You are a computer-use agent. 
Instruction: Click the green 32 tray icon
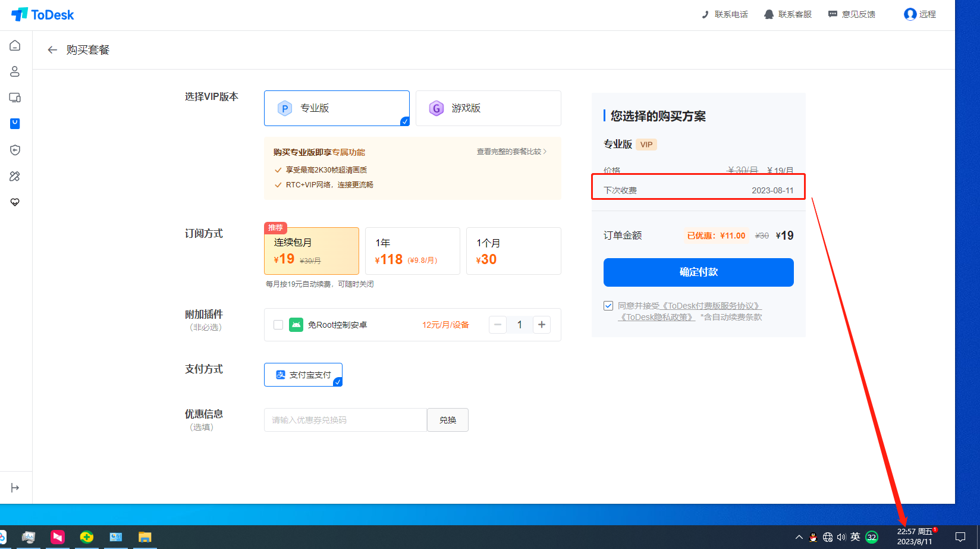872,537
